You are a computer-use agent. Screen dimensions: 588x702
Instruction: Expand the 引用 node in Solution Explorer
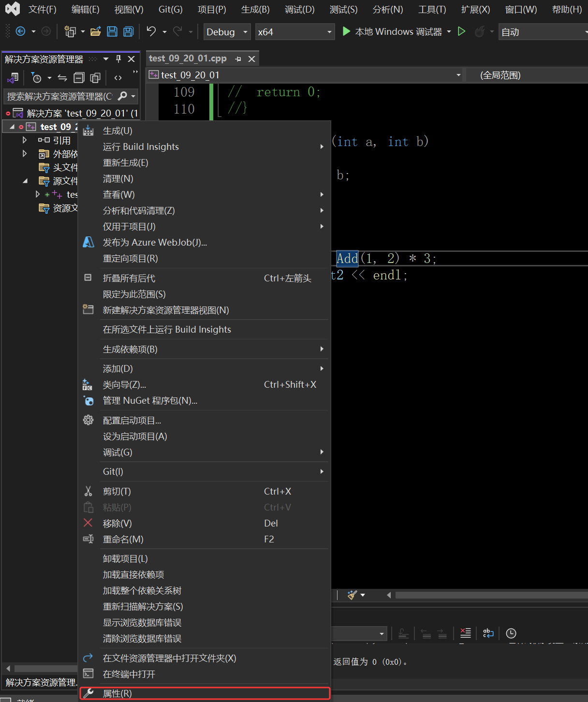click(25, 140)
